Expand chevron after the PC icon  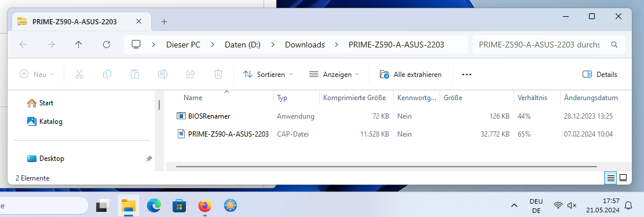pyautogui.click(x=153, y=45)
